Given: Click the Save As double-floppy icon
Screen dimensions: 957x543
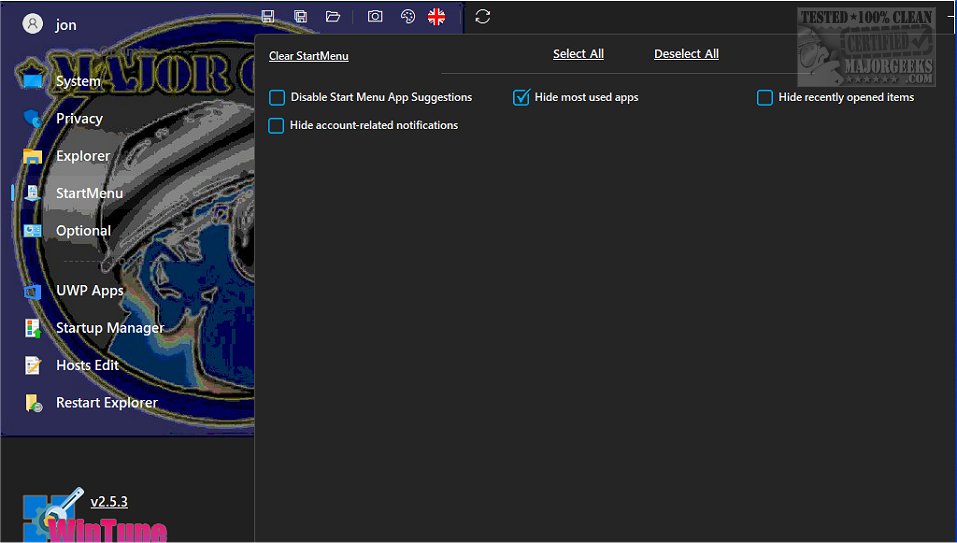Looking at the screenshot, I should pos(300,16).
